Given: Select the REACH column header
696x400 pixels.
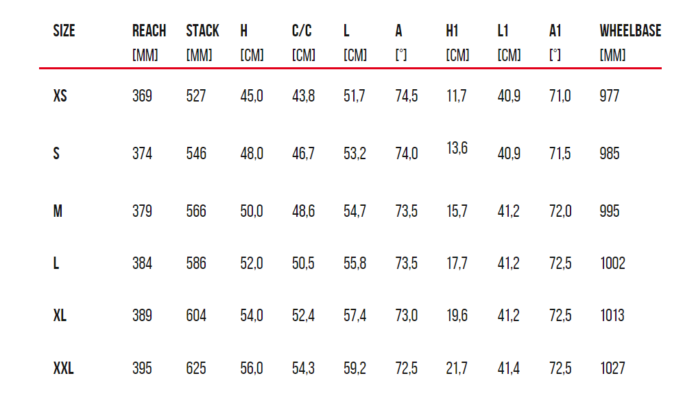Looking at the screenshot, I should coord(149,31).
